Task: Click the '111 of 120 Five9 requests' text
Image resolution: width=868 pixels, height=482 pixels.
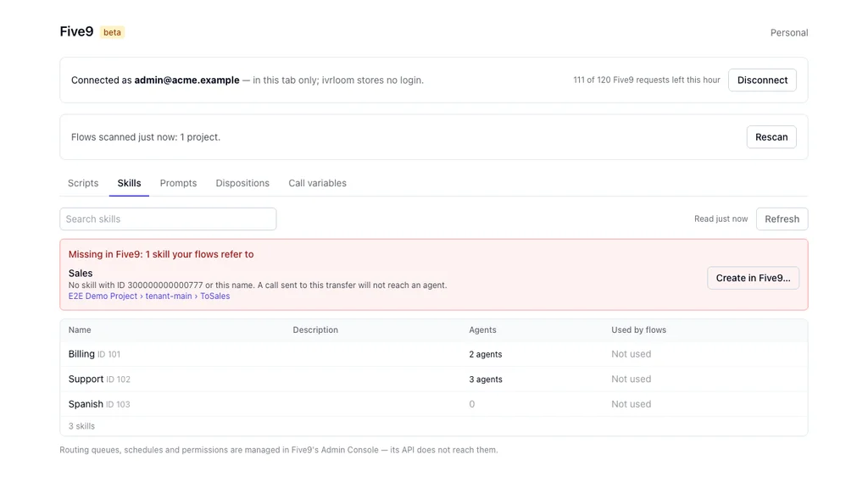Action: 647,80
